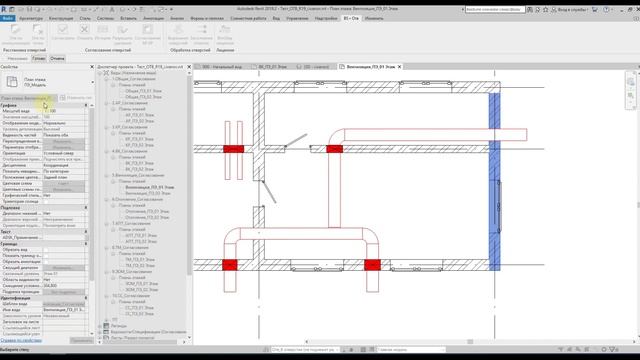Toggle the 'Обрезать вид' checkbox
Viewport: 640px width, 360px height.
pos(46,250)
